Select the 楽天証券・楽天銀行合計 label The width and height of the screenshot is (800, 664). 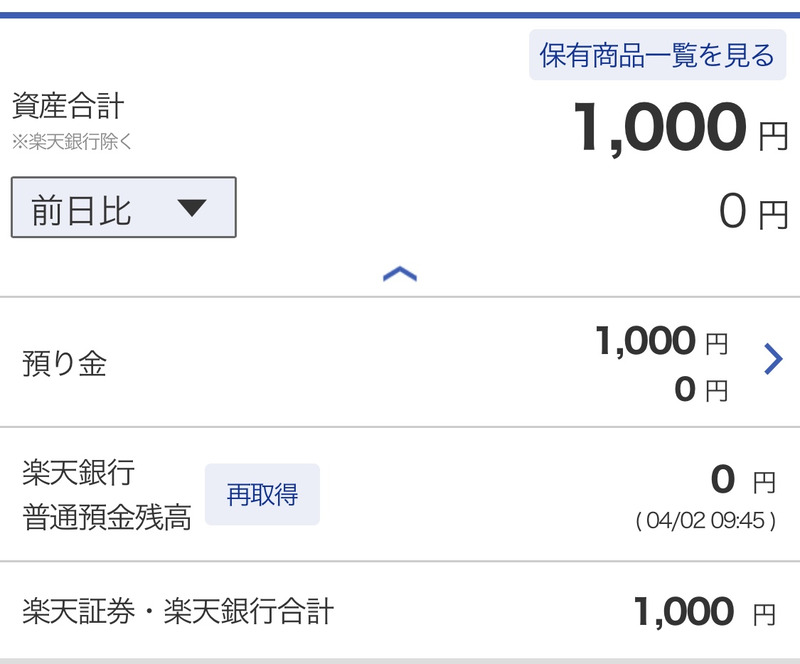pos(177,611)
